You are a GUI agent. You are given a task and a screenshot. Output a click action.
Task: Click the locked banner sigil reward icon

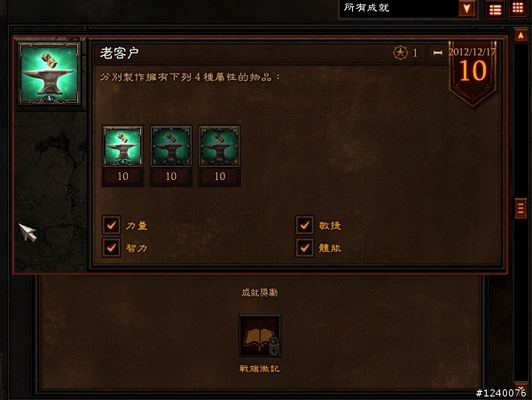click(260, 336)
